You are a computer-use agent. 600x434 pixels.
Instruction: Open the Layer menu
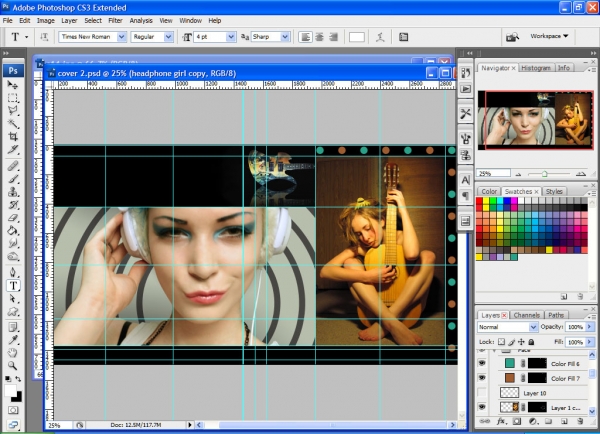pyautogui.click(x=69, y=20)
